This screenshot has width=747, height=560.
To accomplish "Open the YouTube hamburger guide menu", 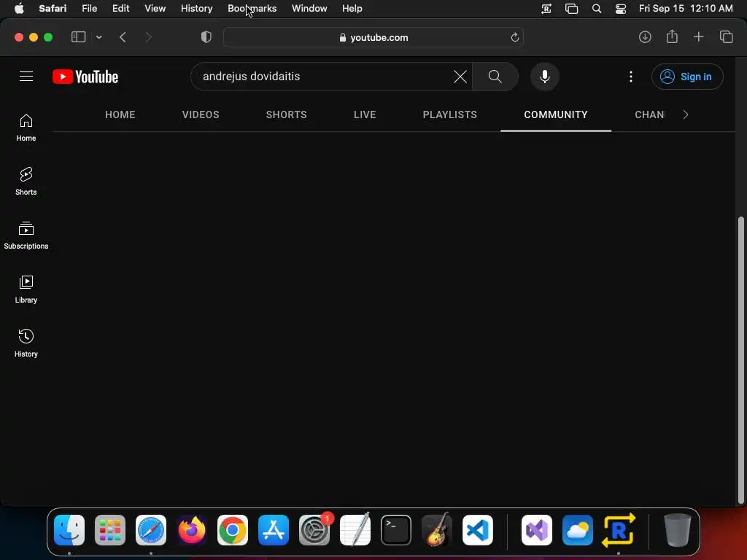I will click(x=26, y=76).
